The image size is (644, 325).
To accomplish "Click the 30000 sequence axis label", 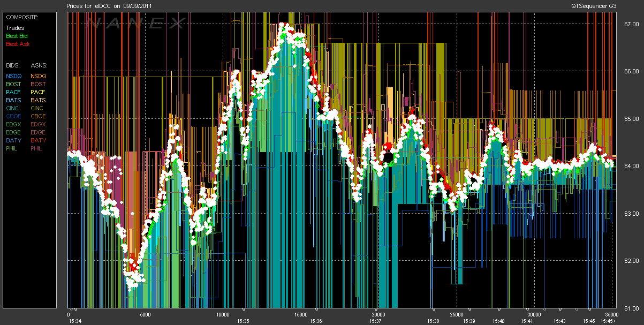I will pyautogui.click(x=534, y=315).
